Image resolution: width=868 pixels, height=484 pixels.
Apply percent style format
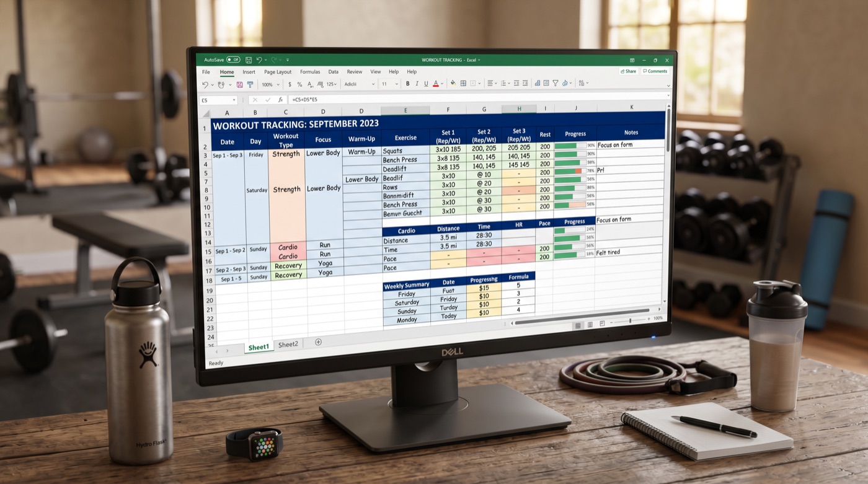point(299,84)
